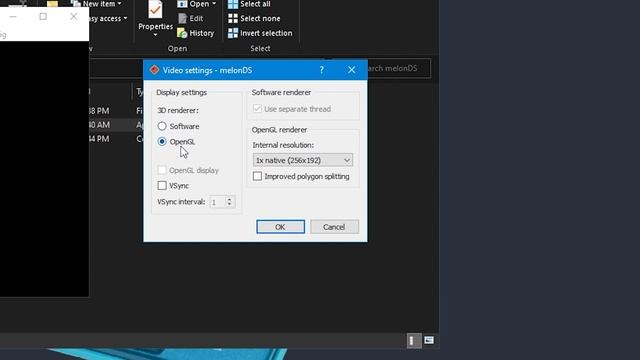
Task: Click Select all in the ribbon
Action: (249, 4)
